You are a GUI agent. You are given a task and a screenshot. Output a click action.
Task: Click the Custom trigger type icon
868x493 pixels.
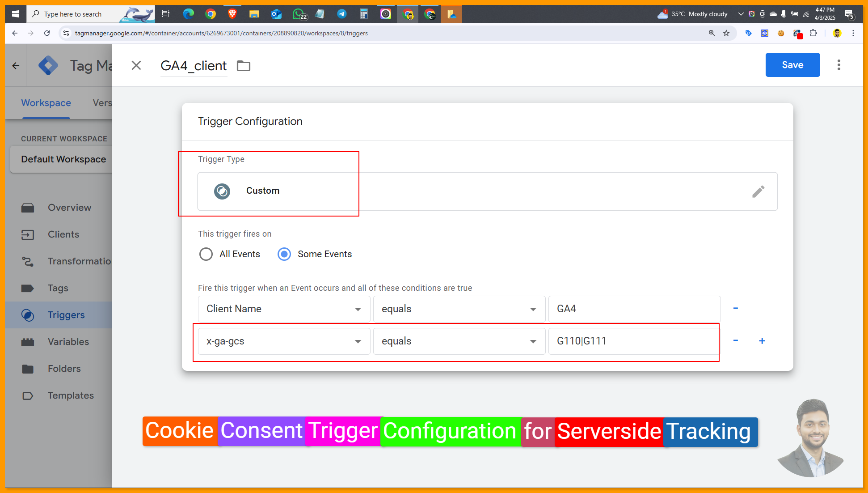[222, 191]
